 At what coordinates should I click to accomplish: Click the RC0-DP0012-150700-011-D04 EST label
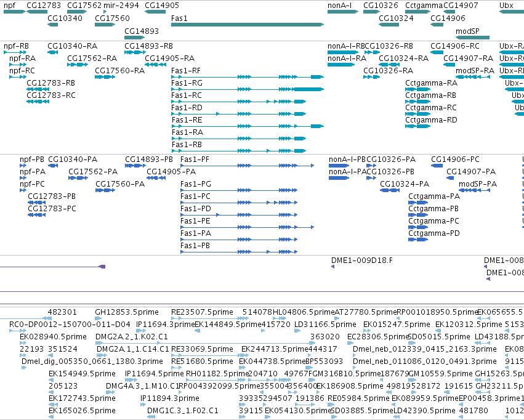click(x=70, y=325)
